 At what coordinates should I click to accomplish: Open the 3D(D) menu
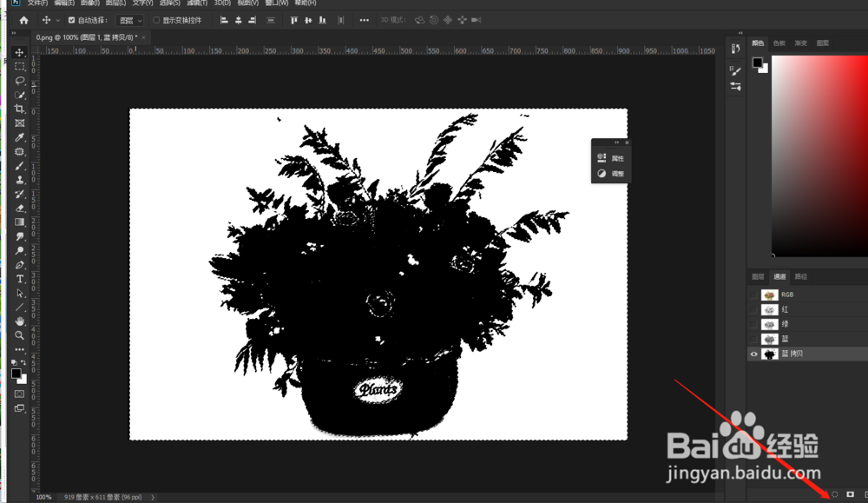pos(222,3)
